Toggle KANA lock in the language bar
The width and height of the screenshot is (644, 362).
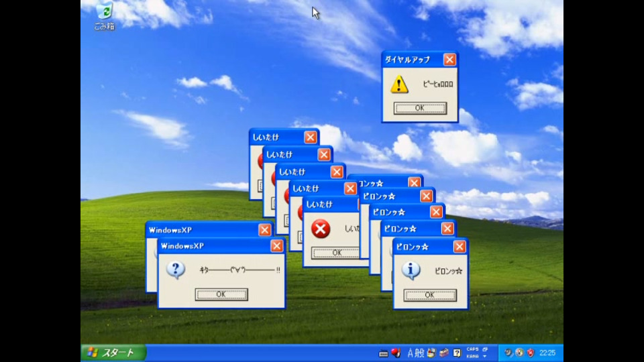point(472,356)
